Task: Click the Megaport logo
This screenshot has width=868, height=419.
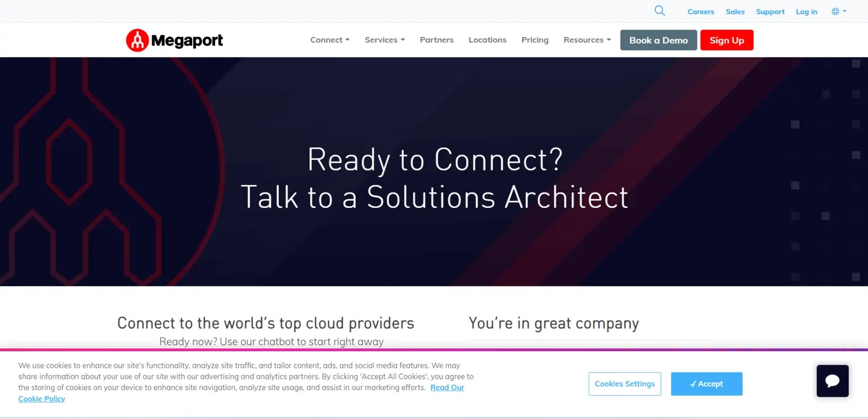Action: coord(174,40)
